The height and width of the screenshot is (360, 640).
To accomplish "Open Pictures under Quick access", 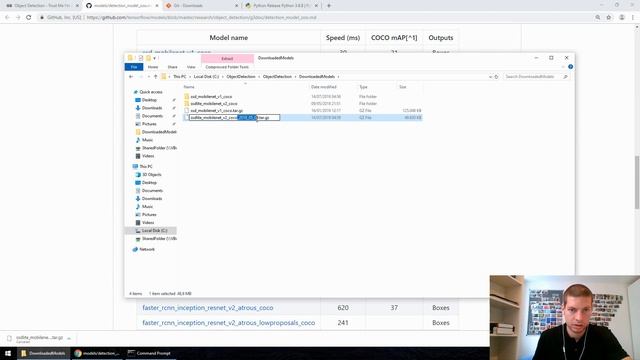I will tap(149, 124).
